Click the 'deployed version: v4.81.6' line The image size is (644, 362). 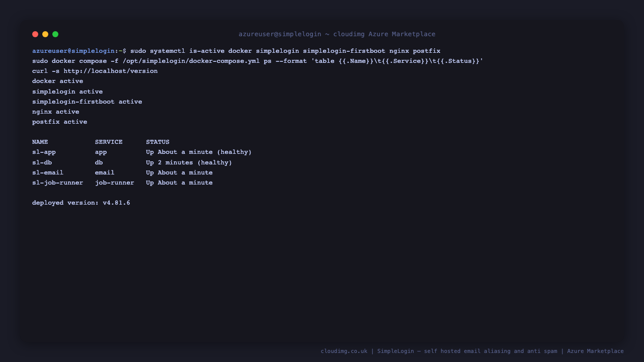[81, 203]
